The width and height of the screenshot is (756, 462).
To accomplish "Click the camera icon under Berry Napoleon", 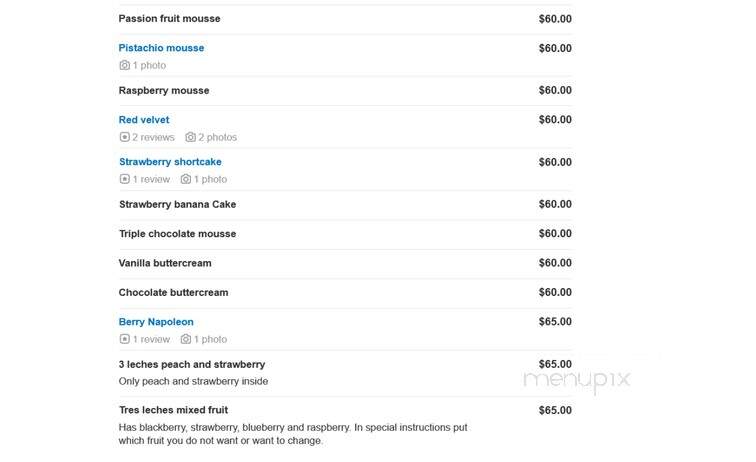I will [186, 339].
